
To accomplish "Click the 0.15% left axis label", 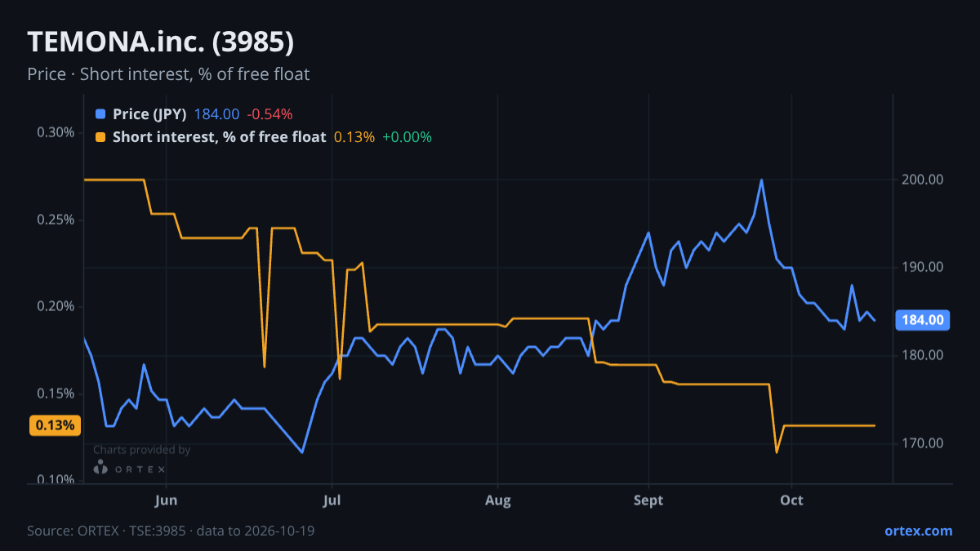I will tap(56, 393).
